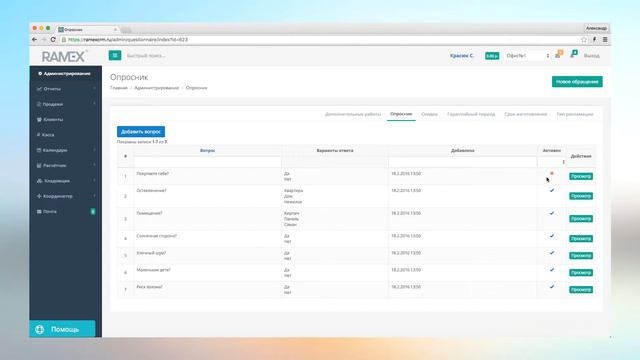This screenshot has width=640, height=360.
Task: Click Просмотр button for row 2
Action: 581,196
